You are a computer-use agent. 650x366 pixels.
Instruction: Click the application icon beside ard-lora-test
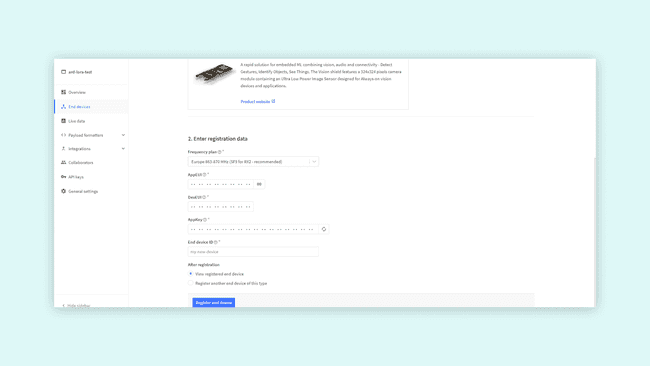pyautogui.click(x=63, y=72)
